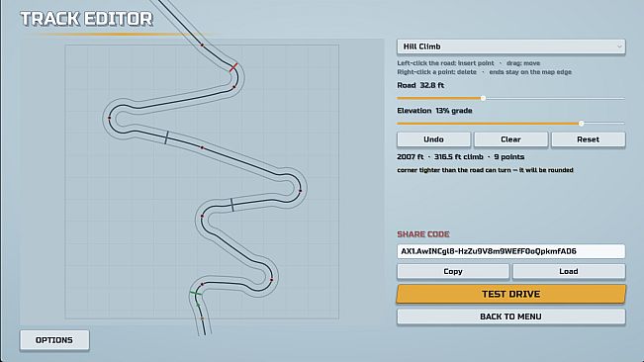Start a Test Drive

(x=510, y=294)
